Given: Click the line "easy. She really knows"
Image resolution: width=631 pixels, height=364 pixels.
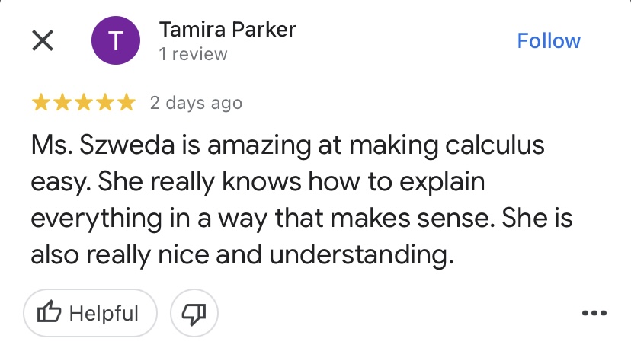Looking at the screenshot, I should [x=258, y=182].
